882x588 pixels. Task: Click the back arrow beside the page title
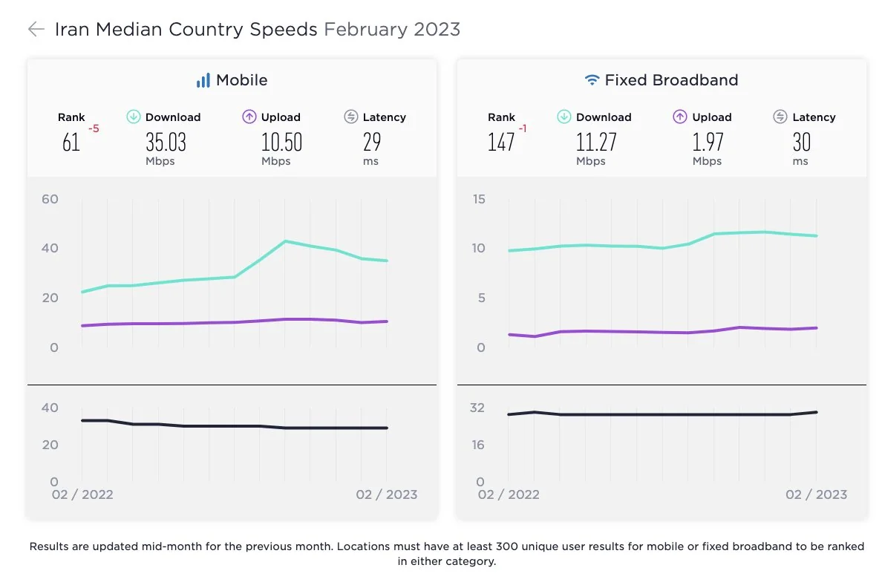[36, 29]
